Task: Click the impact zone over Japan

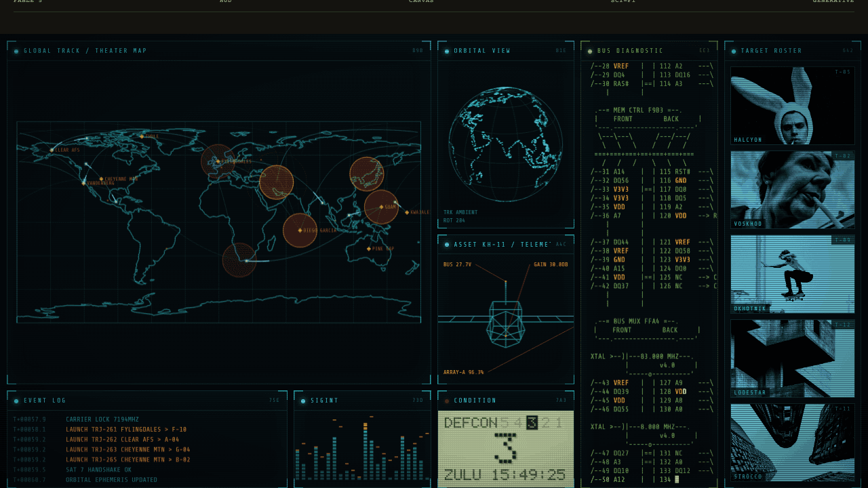Action: pos(367,174)
